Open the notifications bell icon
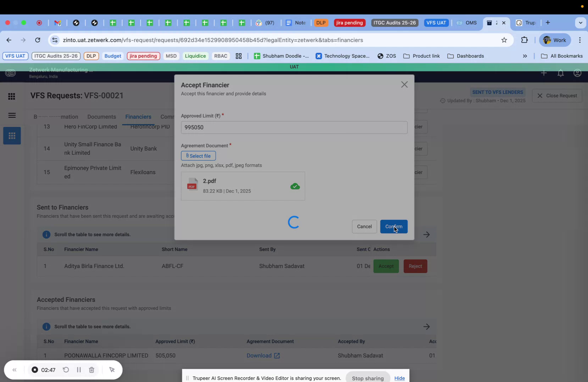 pyautogui.click(x=560, y=73)
